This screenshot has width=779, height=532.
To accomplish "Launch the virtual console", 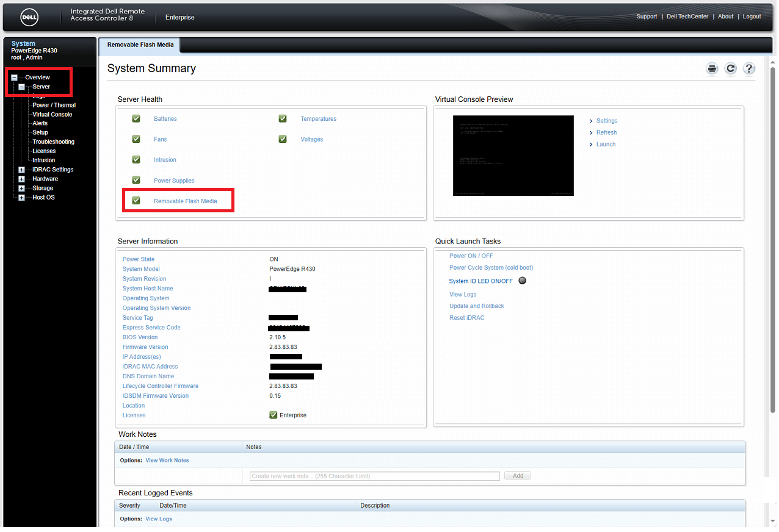I will click(606, 144).
